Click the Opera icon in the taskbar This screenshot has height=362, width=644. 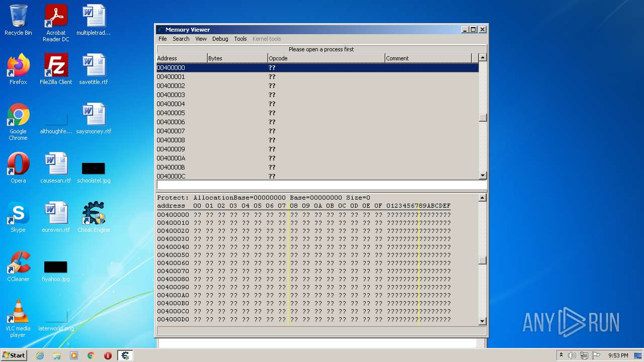click(x=108, y=355)
